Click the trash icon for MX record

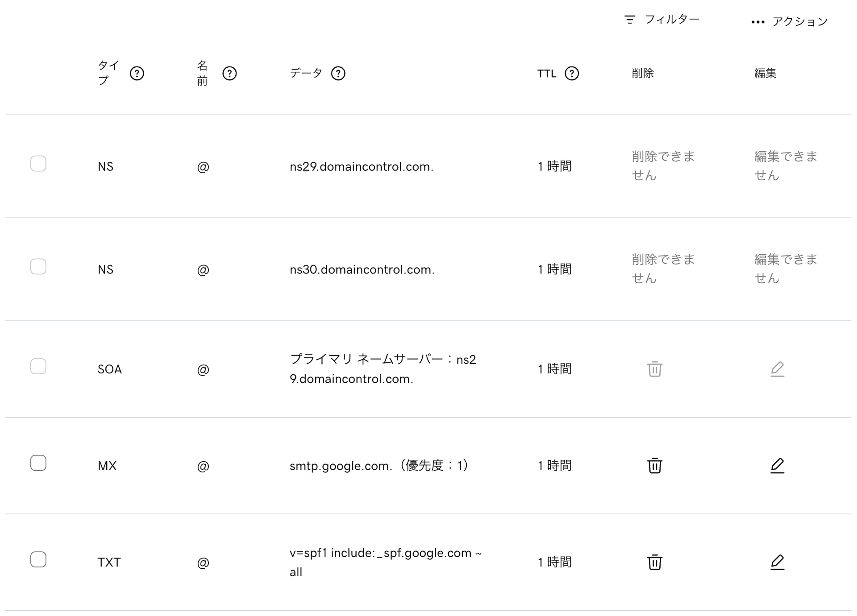[654, 465]
